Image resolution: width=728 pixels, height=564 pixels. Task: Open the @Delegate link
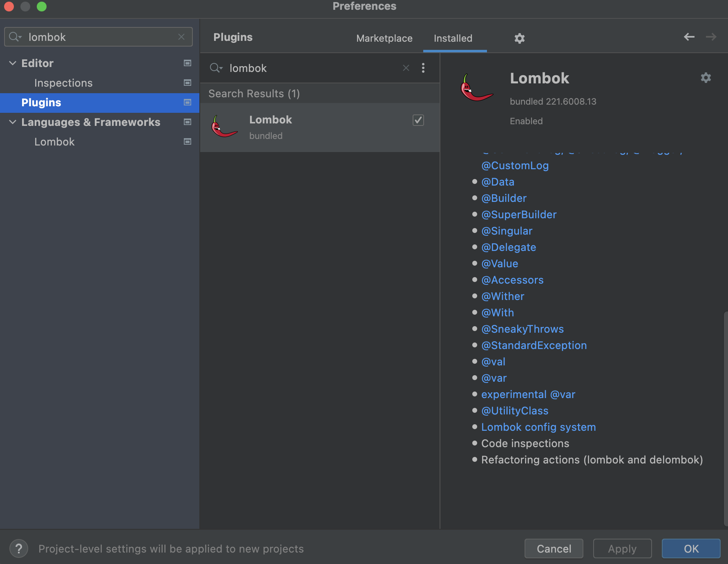click(509, 247)
